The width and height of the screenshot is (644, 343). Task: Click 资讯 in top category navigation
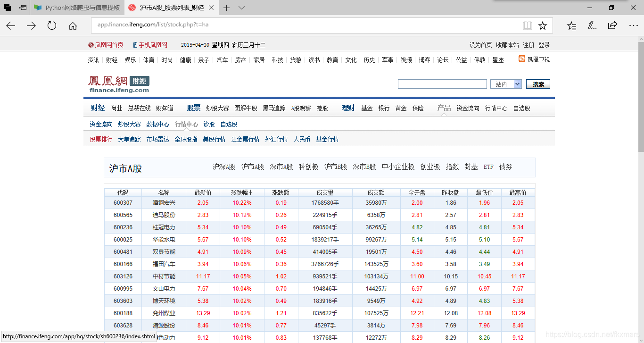[x=93, y=60]
